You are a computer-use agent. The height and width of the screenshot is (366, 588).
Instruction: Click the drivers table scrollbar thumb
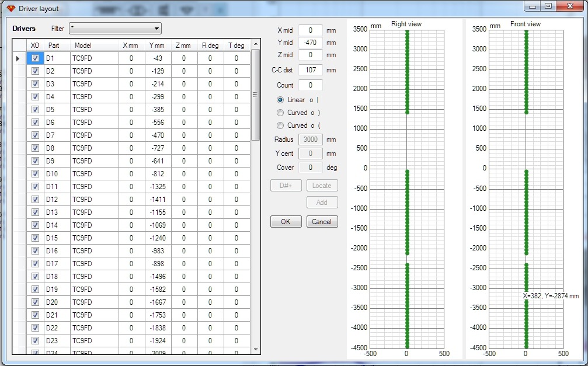click(x=255, y=95)
